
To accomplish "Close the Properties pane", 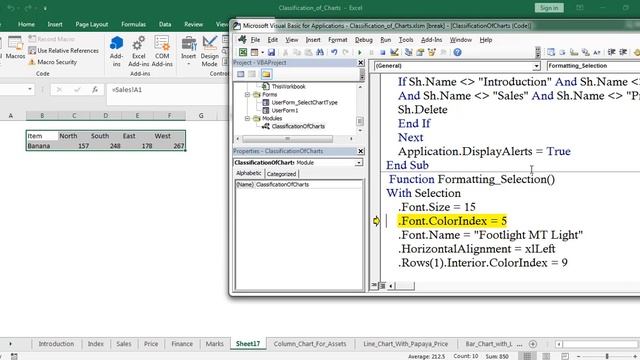I will pyautogui.click(x=361, y=151).
